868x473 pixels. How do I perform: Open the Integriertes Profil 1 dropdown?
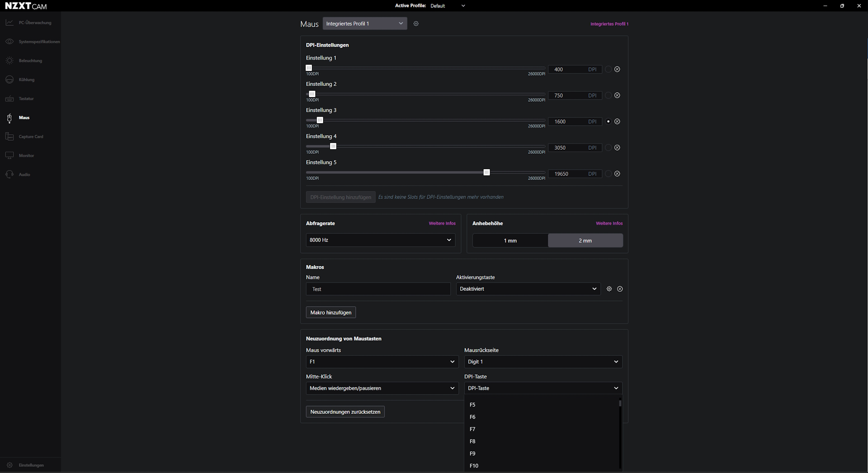point(364,24)
